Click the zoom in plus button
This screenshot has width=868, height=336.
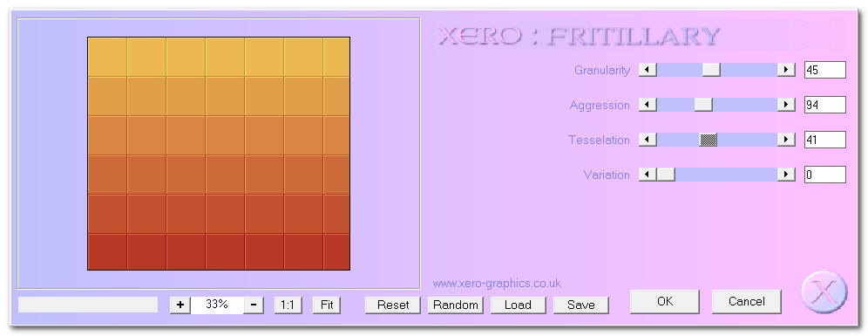[180, 305]
